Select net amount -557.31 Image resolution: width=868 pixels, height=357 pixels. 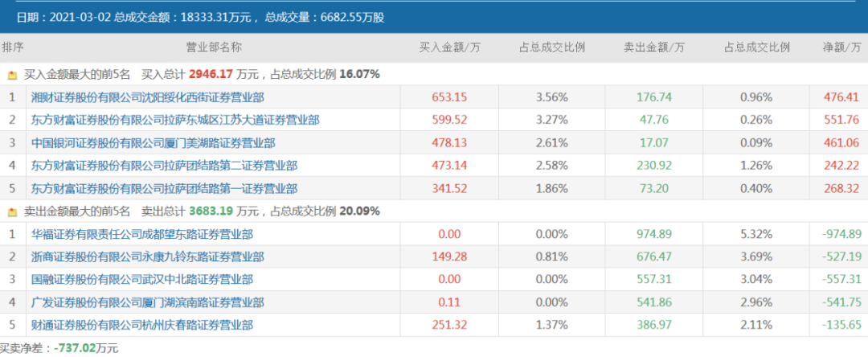pos(841,280)
